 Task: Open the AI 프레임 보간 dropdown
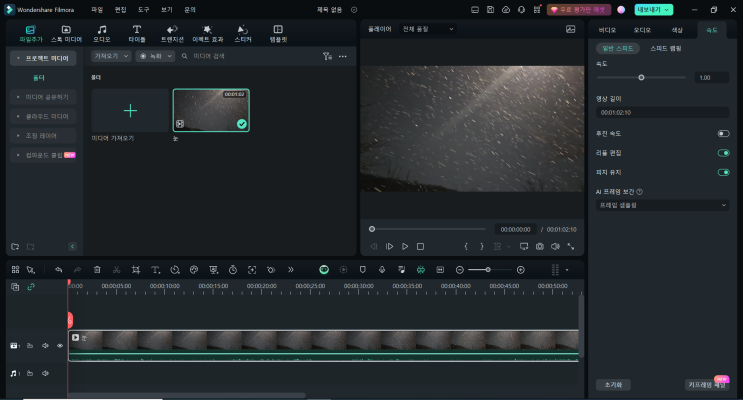pos(662,205)
